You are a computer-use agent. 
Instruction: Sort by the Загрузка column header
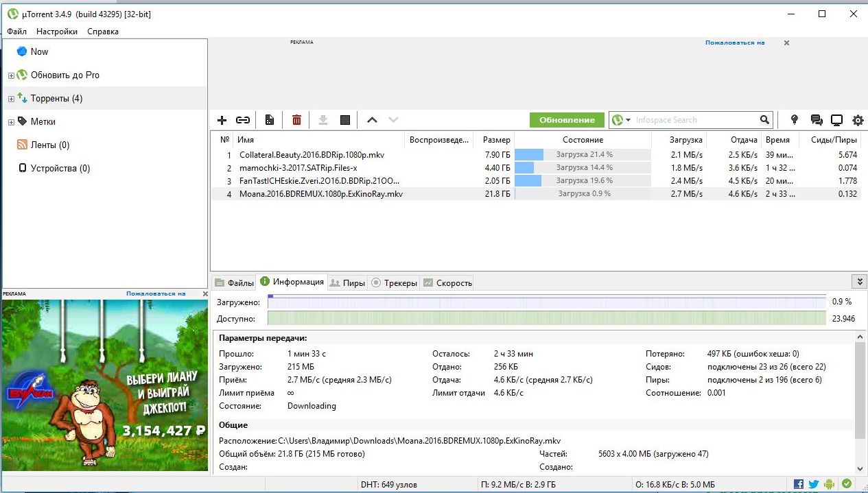[x=679, y=140]
